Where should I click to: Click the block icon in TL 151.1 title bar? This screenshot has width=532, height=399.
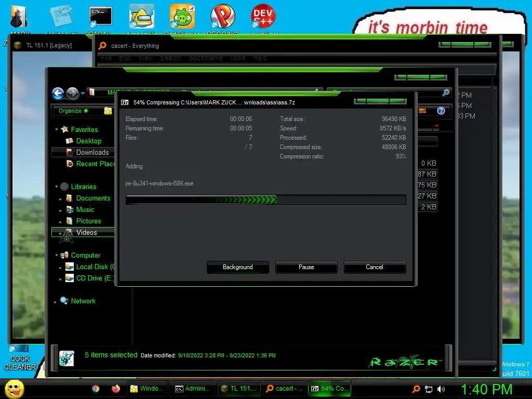tap(18, 45)
